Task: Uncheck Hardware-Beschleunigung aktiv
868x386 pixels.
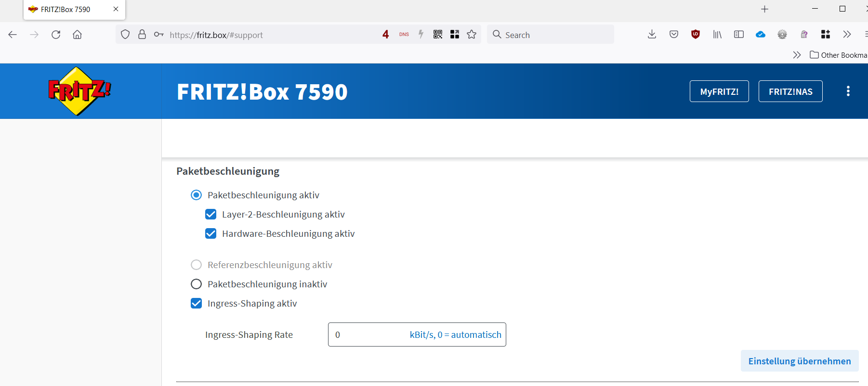Action: pos(210,233)
